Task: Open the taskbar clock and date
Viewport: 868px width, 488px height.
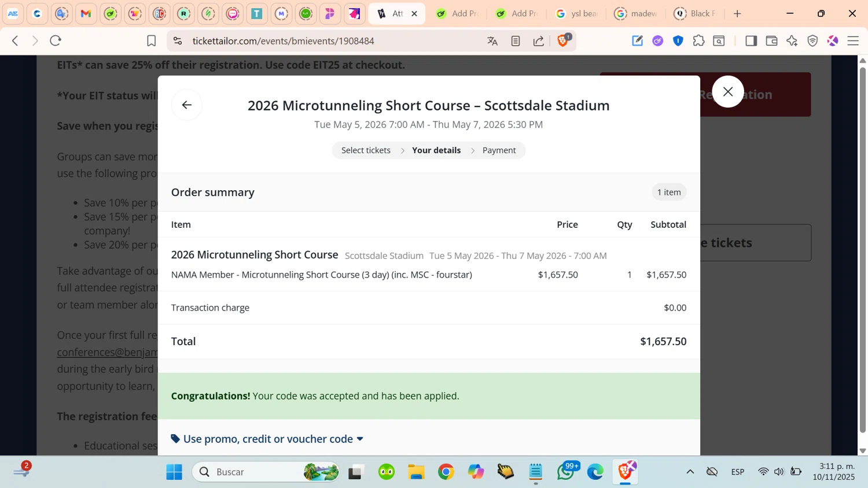Action: pyautogui.click(x=834, y=472)
